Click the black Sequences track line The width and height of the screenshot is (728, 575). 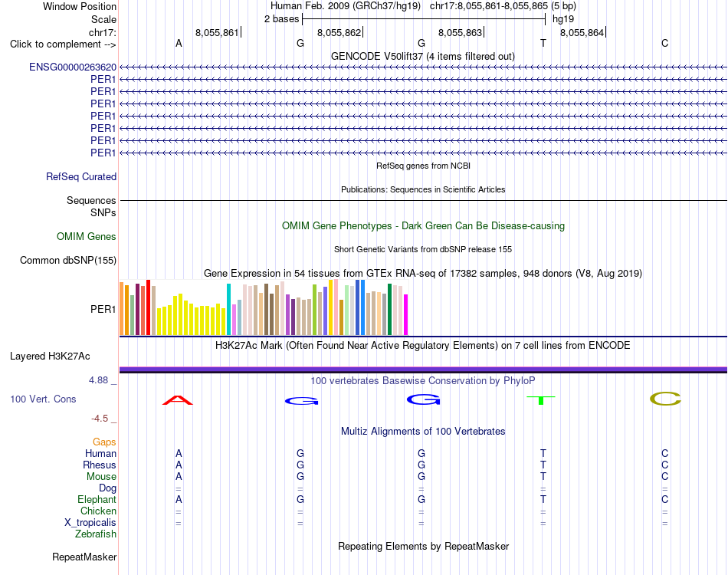[423, 200]
